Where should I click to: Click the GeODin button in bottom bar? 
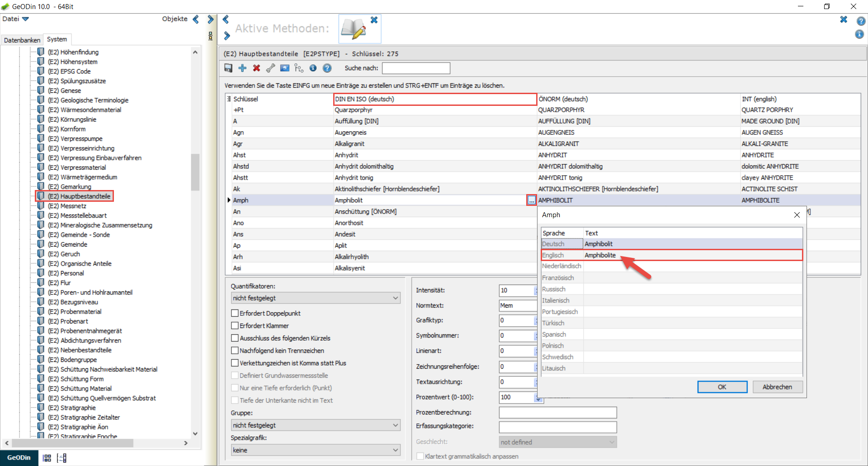pos(19,458)
